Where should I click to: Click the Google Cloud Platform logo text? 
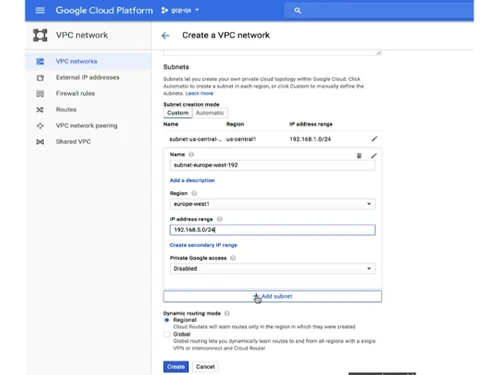104,10
